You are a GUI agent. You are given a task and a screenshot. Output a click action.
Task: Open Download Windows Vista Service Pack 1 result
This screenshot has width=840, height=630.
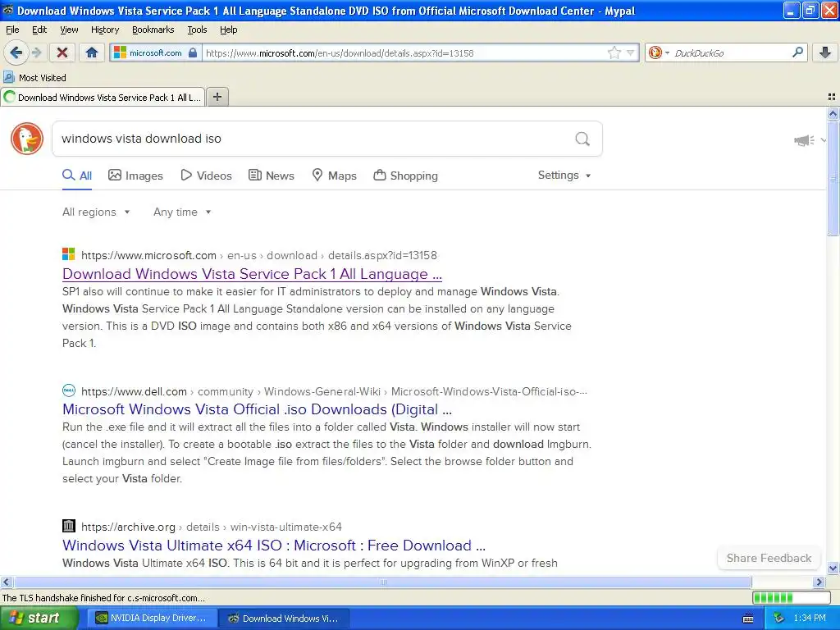tap(252, 274)
